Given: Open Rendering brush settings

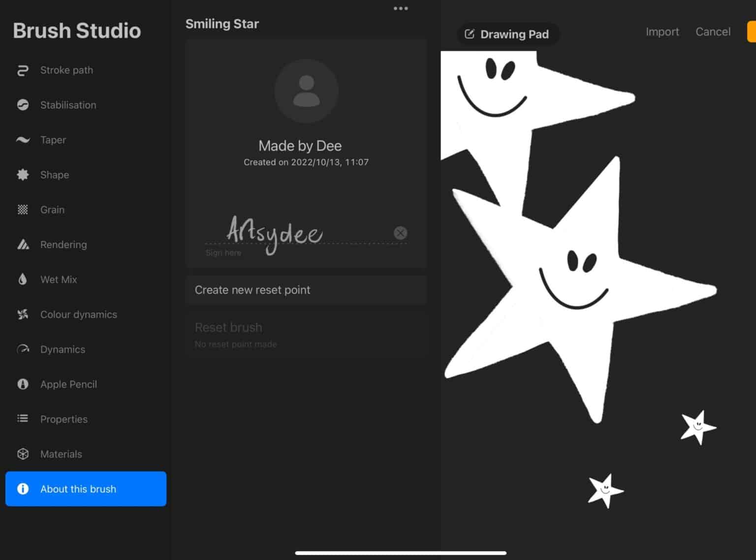Looking at the screenshot, I should [22, 244].
